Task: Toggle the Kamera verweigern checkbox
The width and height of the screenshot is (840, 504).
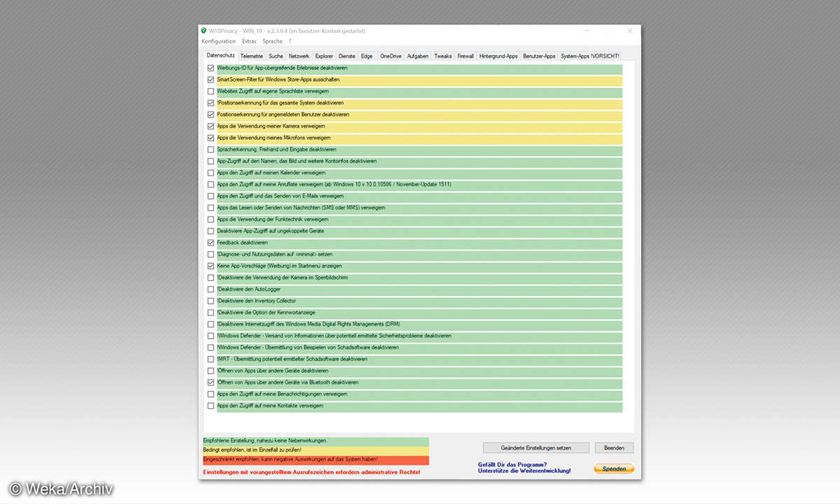Action: coord(211,127)
